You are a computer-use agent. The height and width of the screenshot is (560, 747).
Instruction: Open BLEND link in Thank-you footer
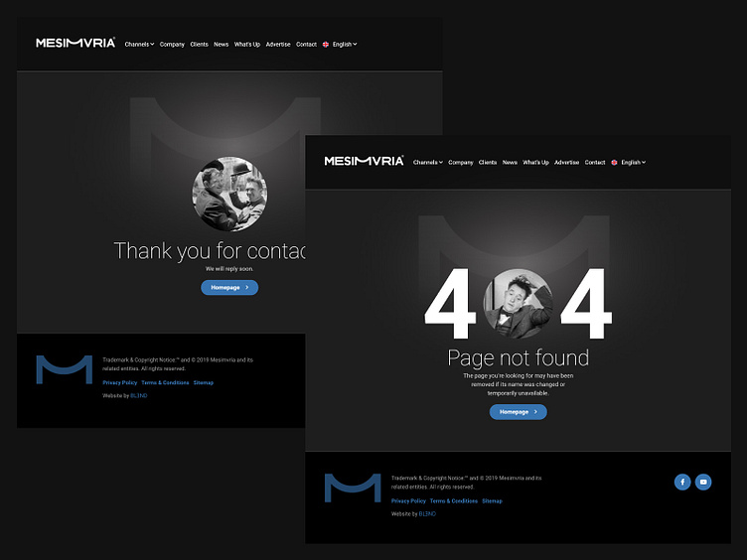pyautogui.click(x=139, y=396)
